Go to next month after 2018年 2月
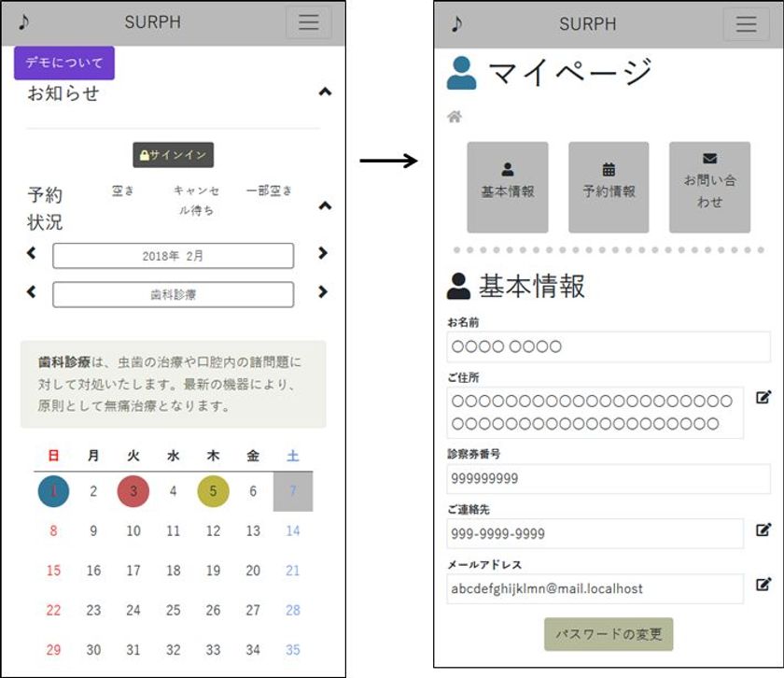 coord(323,253)
